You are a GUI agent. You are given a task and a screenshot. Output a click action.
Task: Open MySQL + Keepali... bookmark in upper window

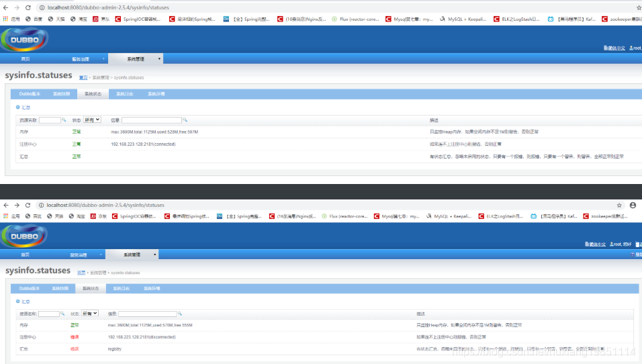pyautogui.click(x=463, y=19)
